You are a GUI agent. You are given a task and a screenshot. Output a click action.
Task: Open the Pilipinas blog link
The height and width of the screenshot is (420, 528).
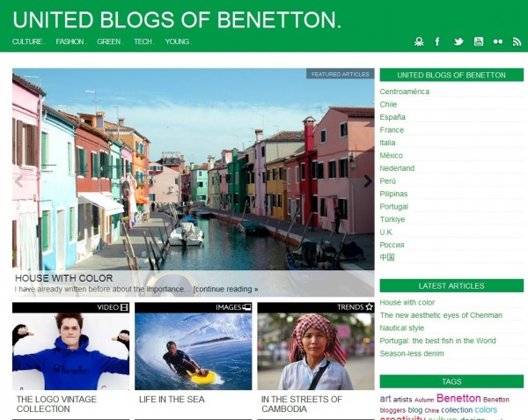[x=393, y=194]
